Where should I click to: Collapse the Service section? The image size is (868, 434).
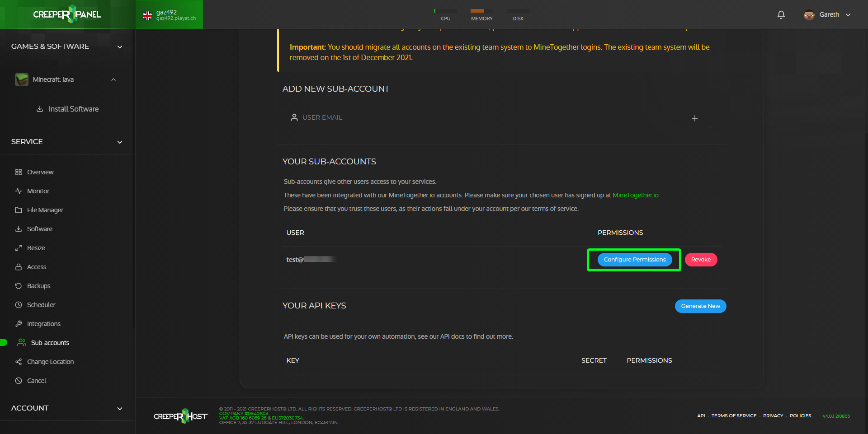120,142
